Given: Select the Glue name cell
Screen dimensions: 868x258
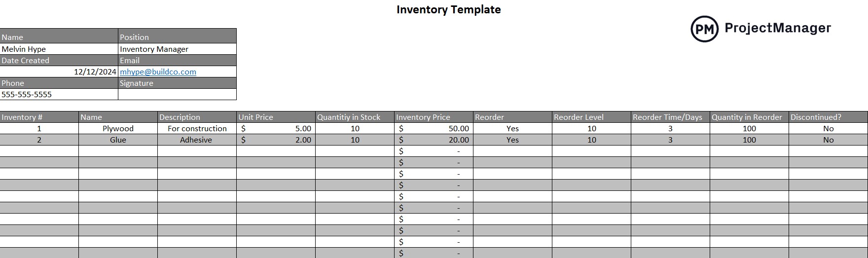Looking at the screenshot, I should coord(118,140).
